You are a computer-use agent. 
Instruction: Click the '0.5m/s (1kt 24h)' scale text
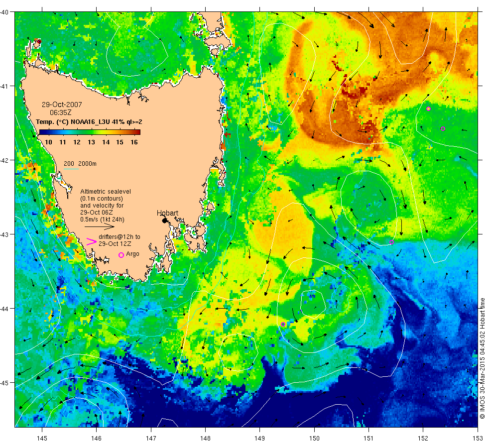(103, 220)
